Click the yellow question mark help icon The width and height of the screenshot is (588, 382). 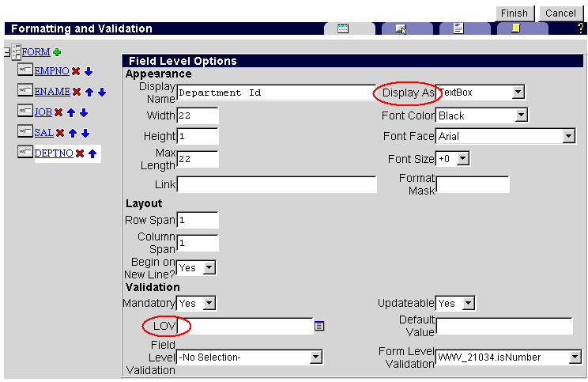coord(580,28)
